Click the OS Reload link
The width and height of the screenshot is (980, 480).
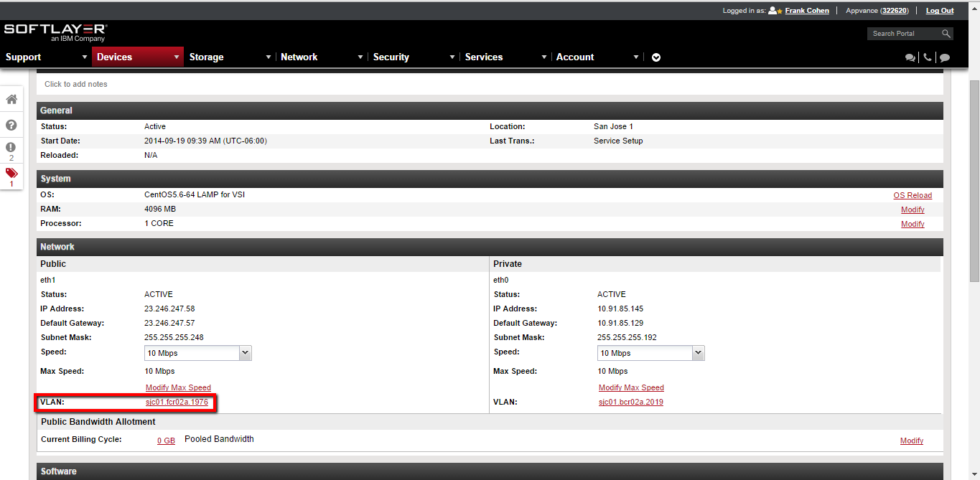pos(913,195)
